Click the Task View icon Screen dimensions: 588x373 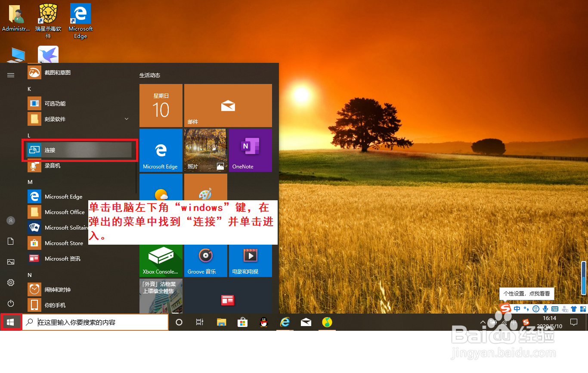(199, 322)
